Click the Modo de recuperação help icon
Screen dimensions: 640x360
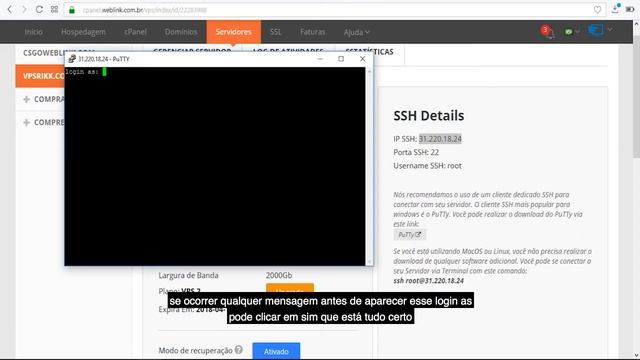pos(239,350)
